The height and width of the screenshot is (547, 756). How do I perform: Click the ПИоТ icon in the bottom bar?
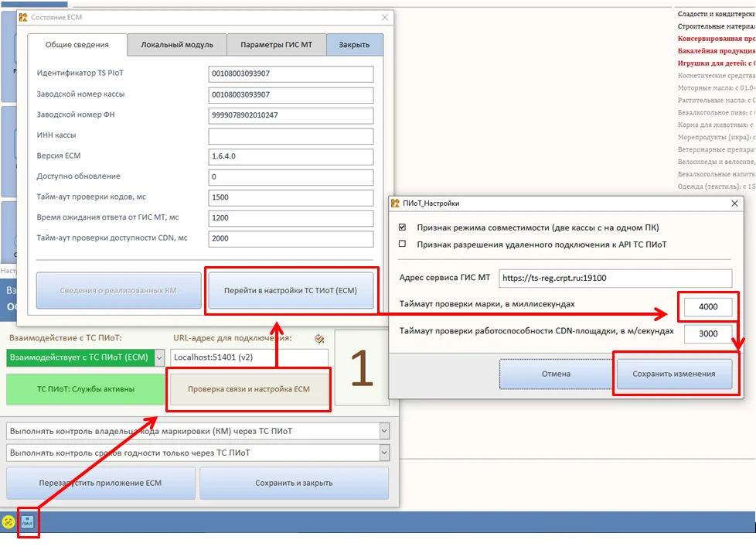[28, 521]
